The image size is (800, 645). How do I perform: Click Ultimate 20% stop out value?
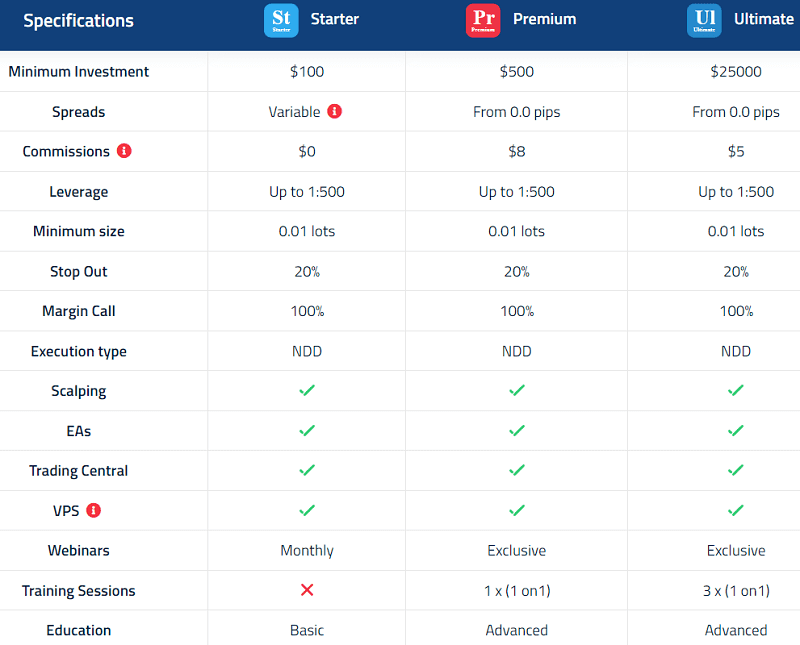coord(736,271)
